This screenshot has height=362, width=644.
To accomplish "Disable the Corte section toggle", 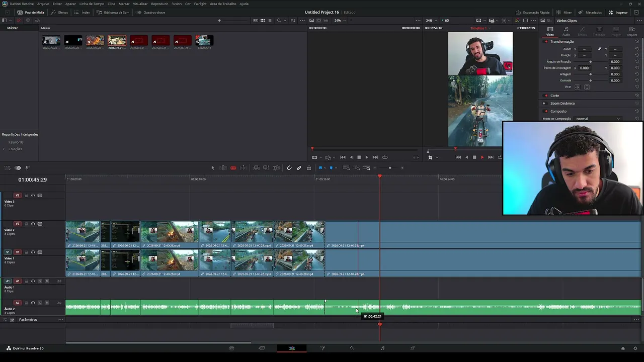I will coord(546,96).
